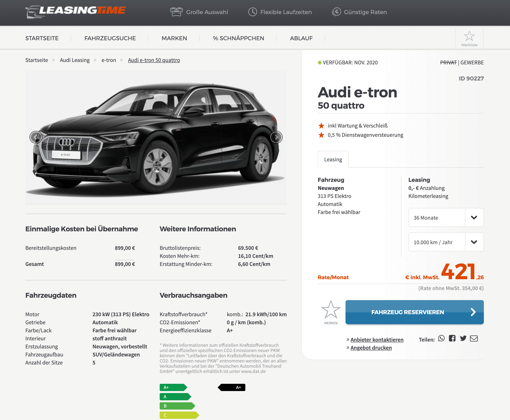Show next car image with right arrow

click(x=276, y=137)
